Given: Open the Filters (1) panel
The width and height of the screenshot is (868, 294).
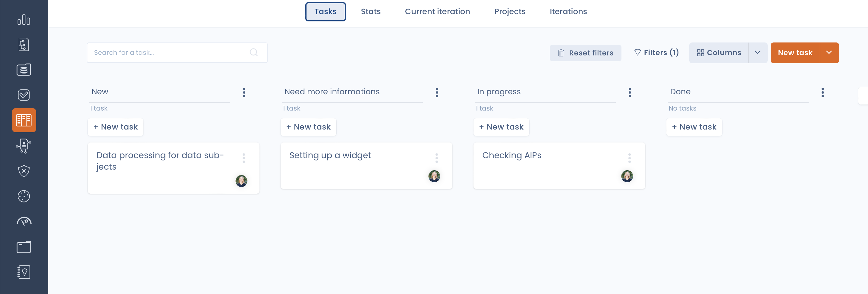Looking at the screenshot, I should point(656,52).
